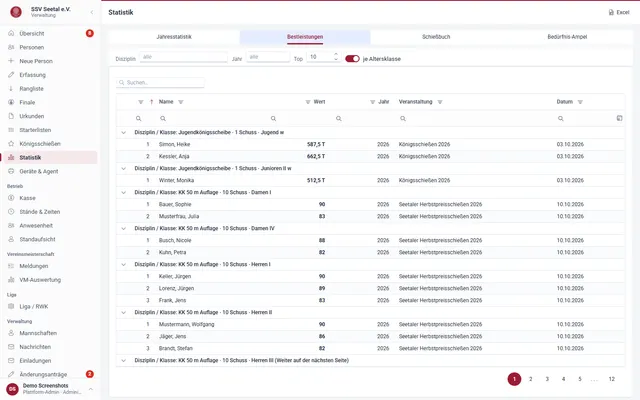Viewport: 640px width, 400px height.
Task: Collapse group Jugendkönigsscheibe Jugend w
Action: 123,132
